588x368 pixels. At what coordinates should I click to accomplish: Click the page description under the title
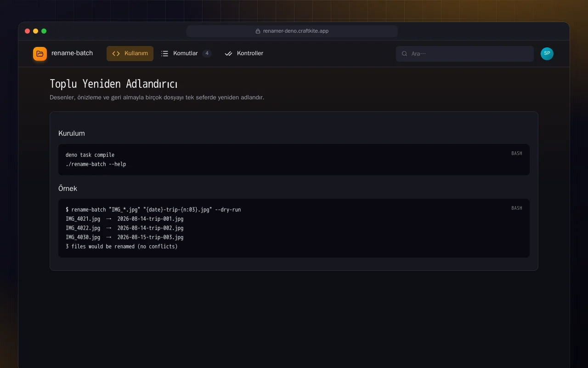pyautogui.click(x=157, y=98)
